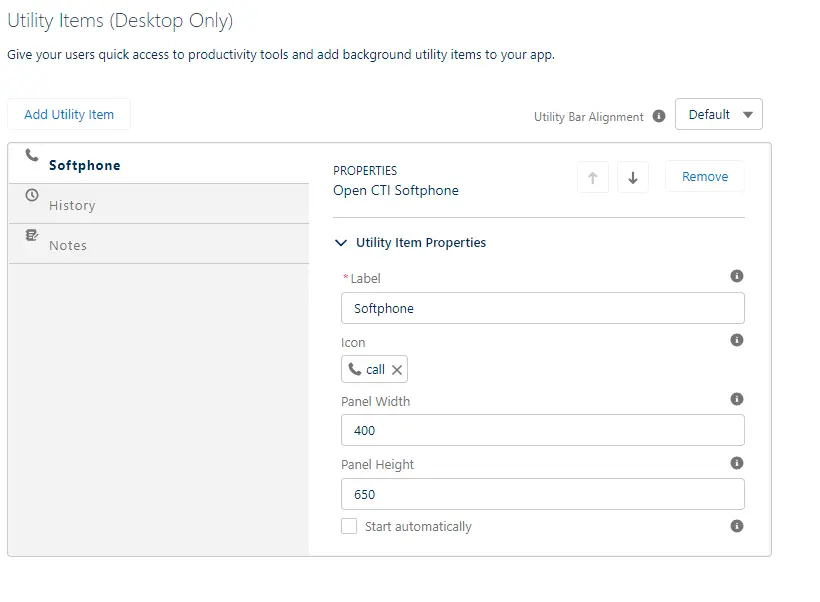The width and height of the screenshot is (820, 602).
Task: Click info icon beside Panel Width
Action: [x=737, y=399]
